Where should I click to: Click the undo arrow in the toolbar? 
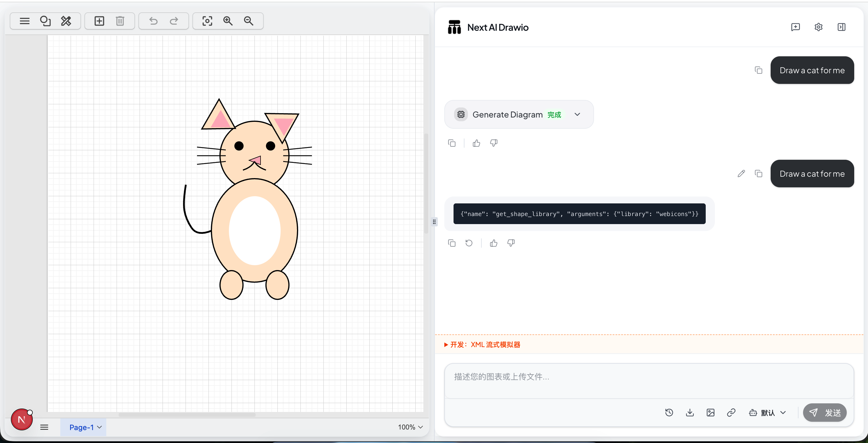(153, 21)
